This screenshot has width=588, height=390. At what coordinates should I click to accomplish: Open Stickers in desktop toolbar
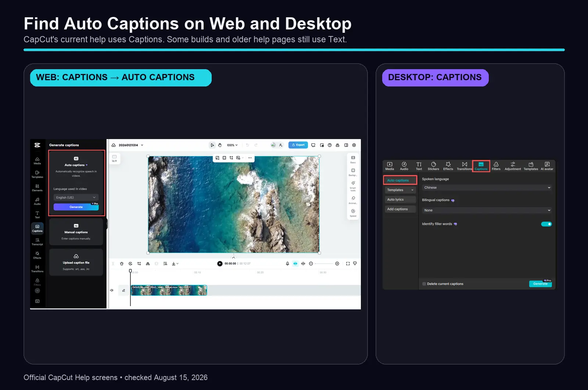pyautogui.click(x=433, y=166)
